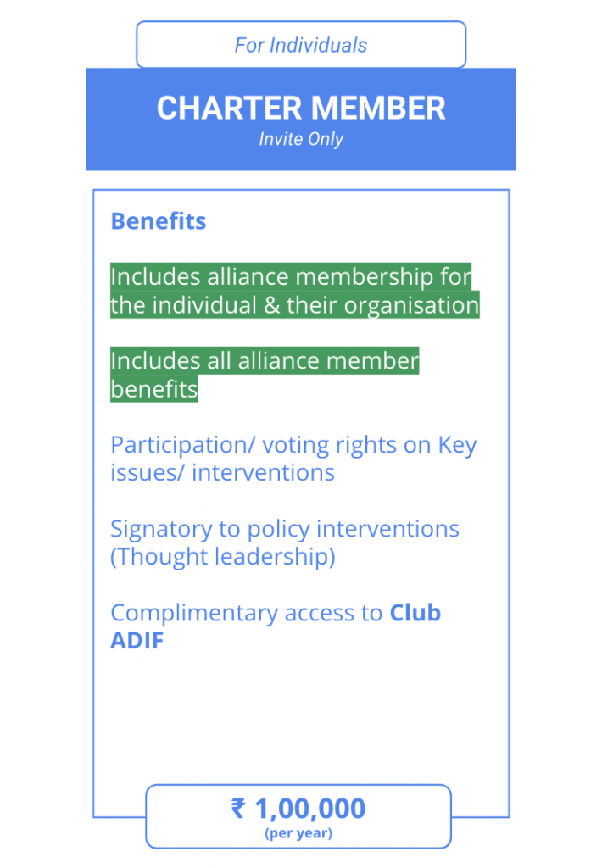Click highlighted line 'the individual & their organisation'

click(x=294, y=305)
